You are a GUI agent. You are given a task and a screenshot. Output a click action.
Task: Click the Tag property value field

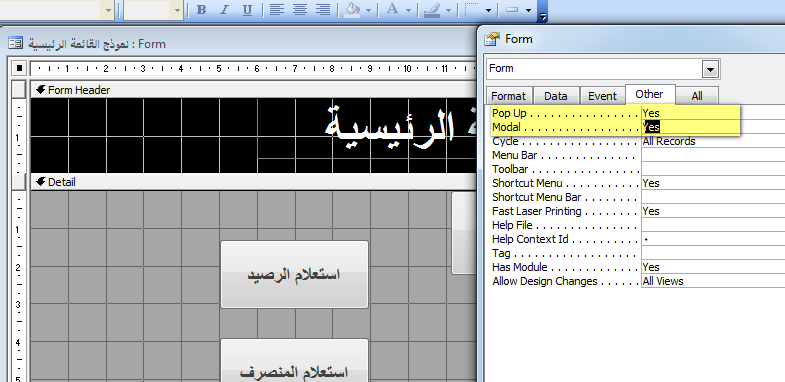(713, 253)
